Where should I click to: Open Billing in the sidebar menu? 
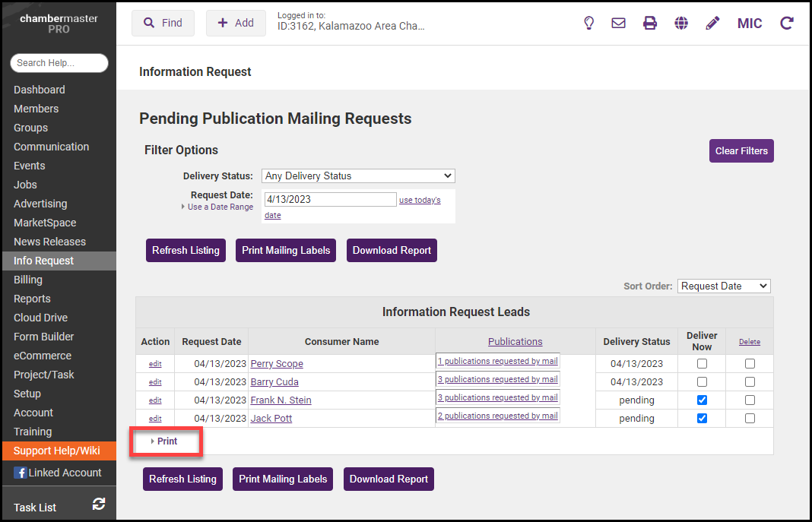pyautogui.click(x=28, y=280)
